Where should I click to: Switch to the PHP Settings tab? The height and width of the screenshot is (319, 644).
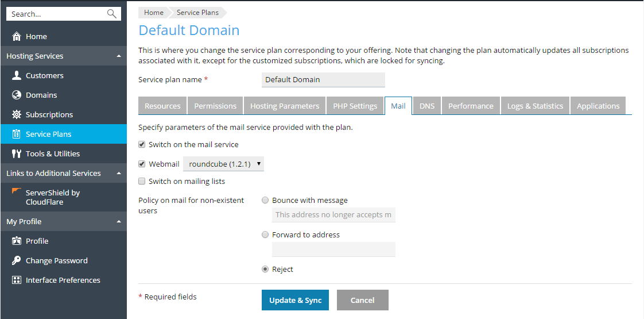pos(355,106)
